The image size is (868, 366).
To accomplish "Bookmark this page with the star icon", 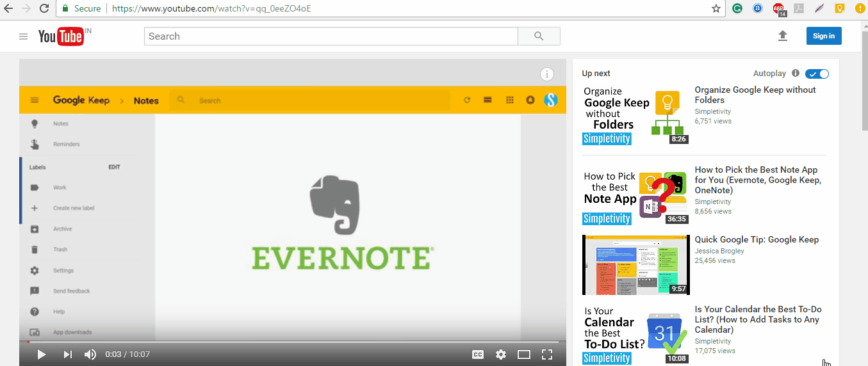I will 716,8.
